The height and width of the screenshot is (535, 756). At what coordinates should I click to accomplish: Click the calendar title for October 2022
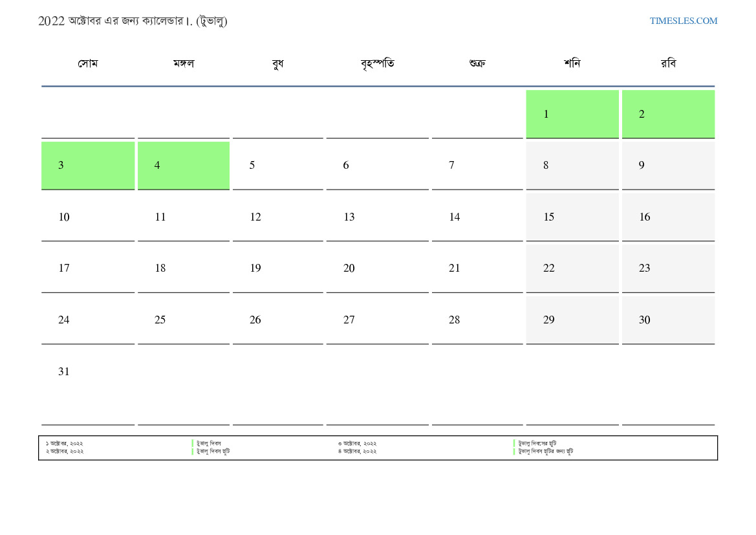tap(133, 21)
